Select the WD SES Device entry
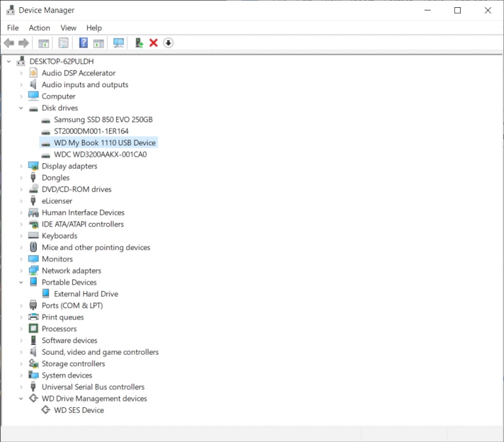 click(79, 411)
